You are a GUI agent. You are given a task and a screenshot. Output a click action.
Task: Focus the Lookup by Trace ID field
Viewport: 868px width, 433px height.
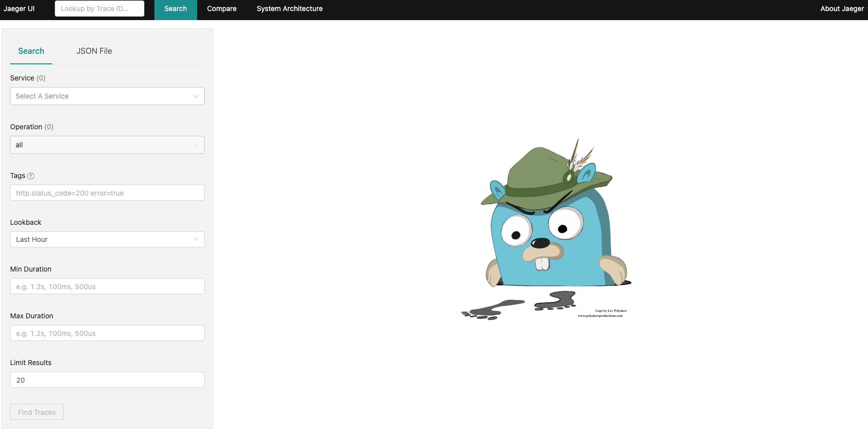click(100, 9)
